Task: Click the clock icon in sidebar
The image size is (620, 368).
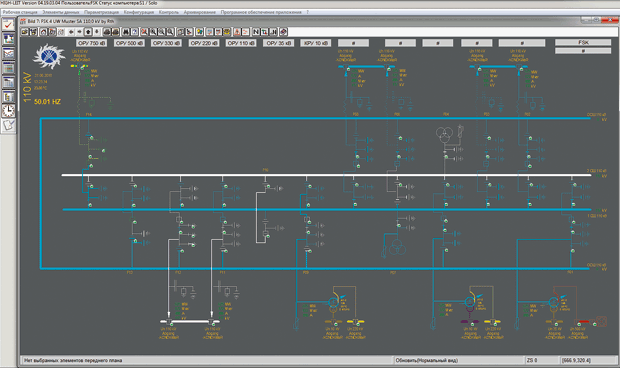Action: pyautogui.click(x=8, y=111)
